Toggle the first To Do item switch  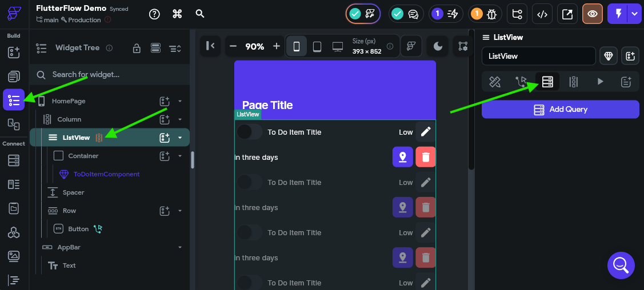(x=249, y=132)
